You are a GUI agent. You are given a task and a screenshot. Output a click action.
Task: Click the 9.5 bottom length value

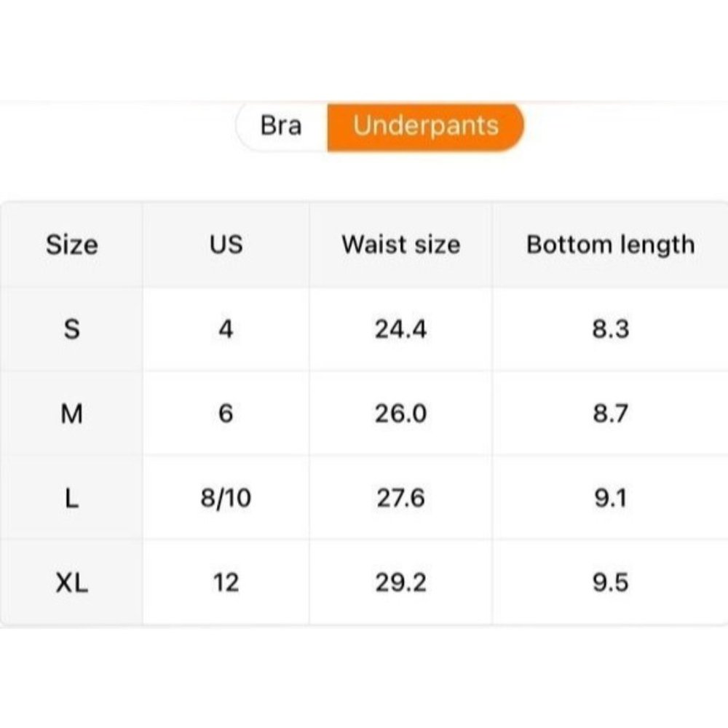(x=610, y=583)
